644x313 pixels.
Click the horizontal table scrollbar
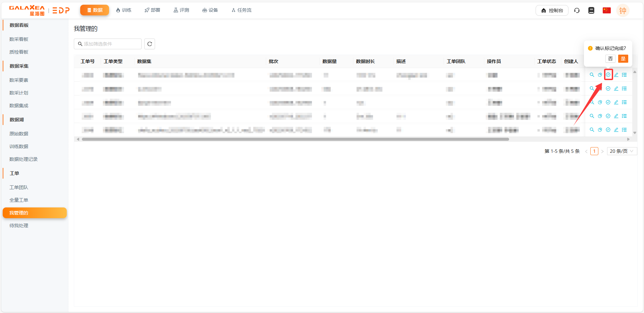click(295, 139)
